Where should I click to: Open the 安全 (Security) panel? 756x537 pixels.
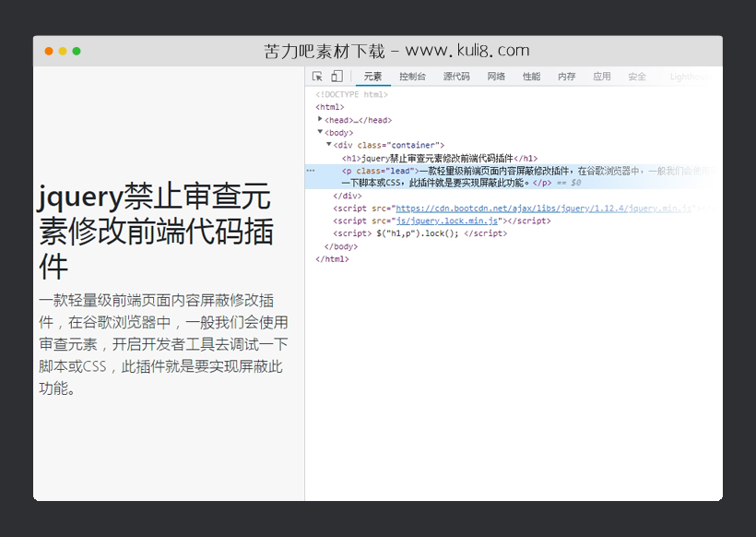point(636,75)
